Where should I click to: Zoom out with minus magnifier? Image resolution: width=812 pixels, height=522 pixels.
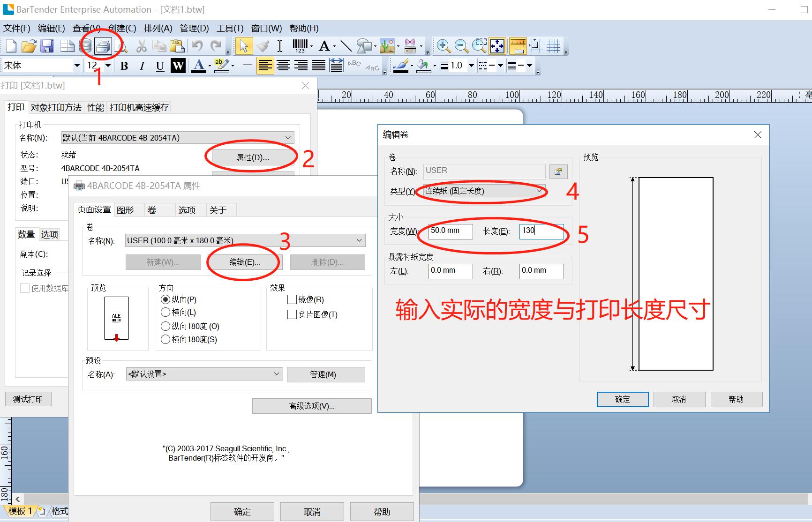pyautogui.click(x=461, y=46)
